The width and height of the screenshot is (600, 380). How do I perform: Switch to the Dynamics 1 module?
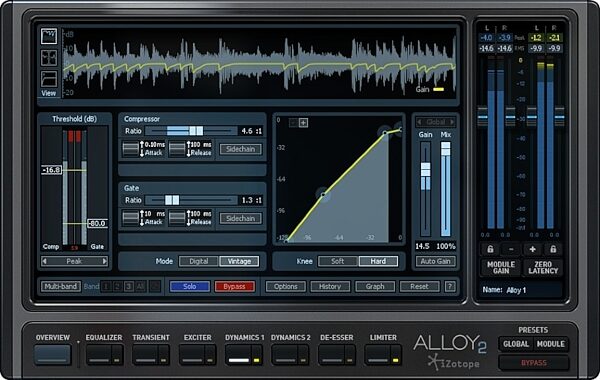click(x=238, y=355)
